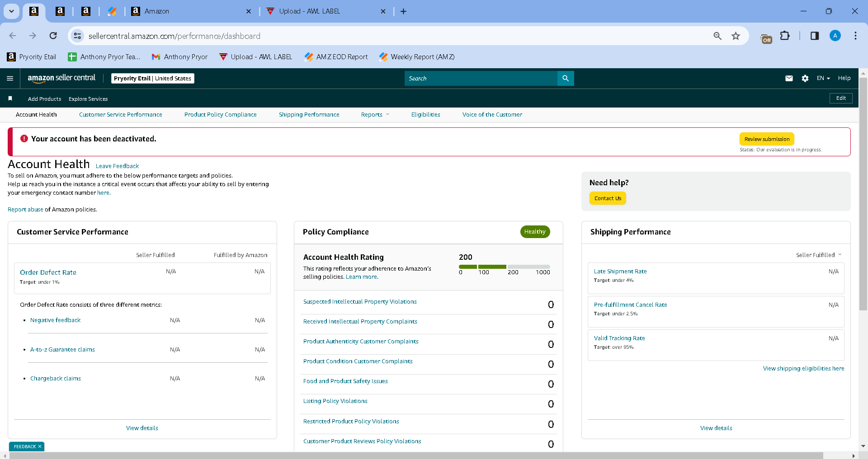This screenshot has height=459, width=868.
Task: Close the FEEDBACK widget
Action: coord(40,446)
